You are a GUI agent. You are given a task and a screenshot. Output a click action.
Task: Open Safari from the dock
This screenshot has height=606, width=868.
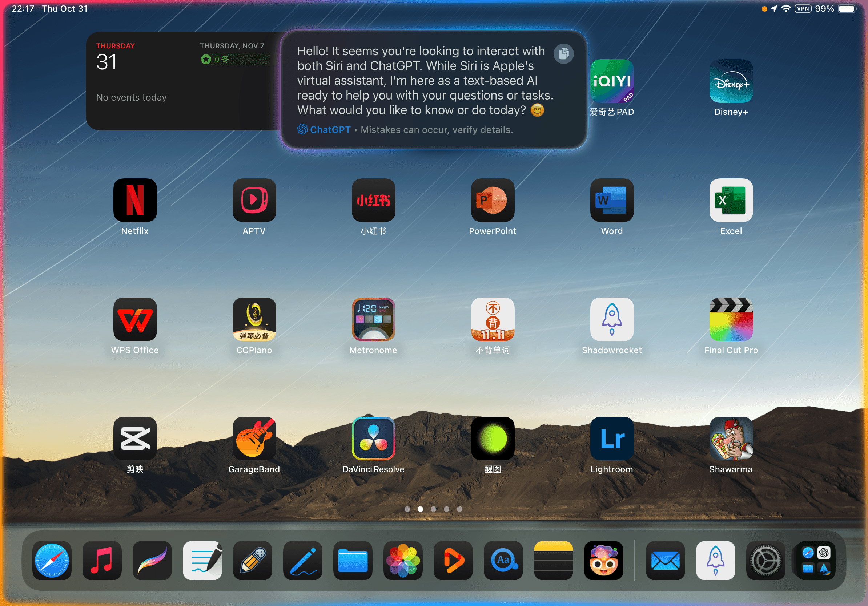pos(52,560)
